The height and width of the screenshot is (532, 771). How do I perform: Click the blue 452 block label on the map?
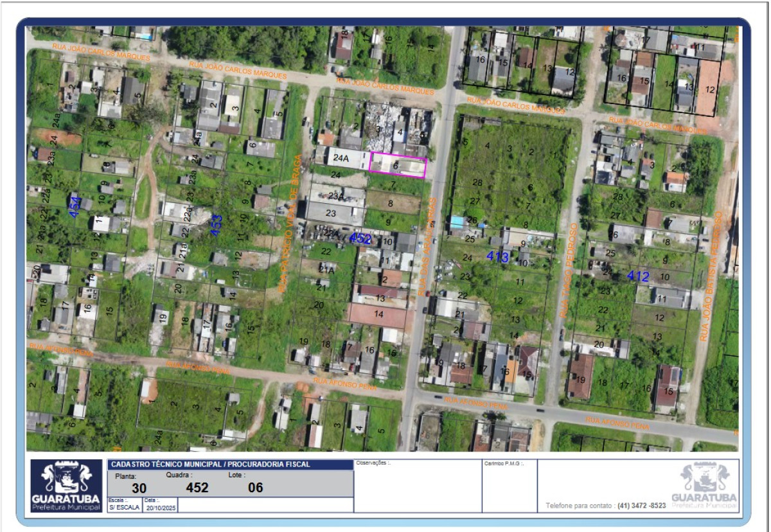pos(360,238)
